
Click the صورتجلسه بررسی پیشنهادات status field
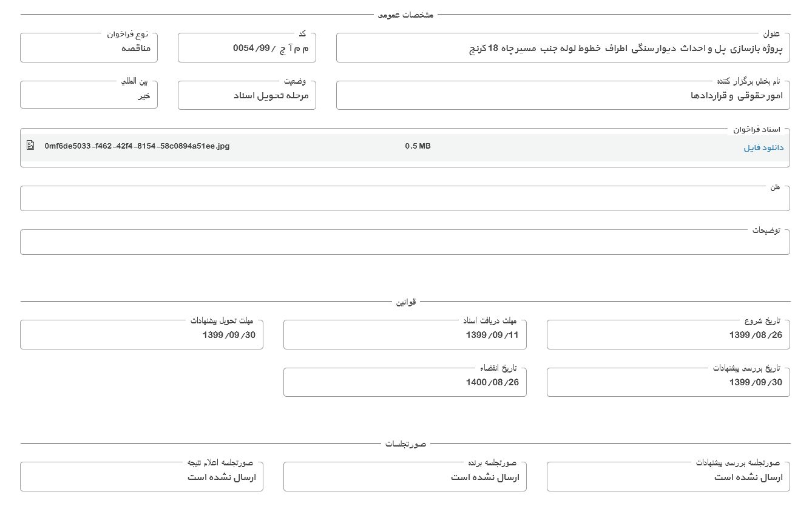pyautogui.click(x=668, y=477)
